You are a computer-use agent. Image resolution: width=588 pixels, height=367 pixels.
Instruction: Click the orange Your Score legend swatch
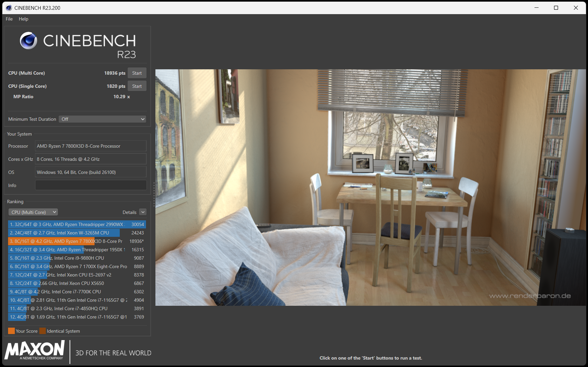click(x=11, y=331)
